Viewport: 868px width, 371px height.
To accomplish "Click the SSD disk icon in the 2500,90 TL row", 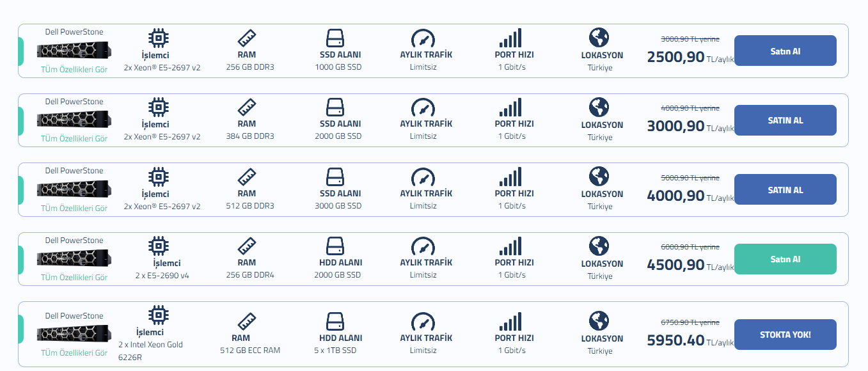I will pos(335,38).
